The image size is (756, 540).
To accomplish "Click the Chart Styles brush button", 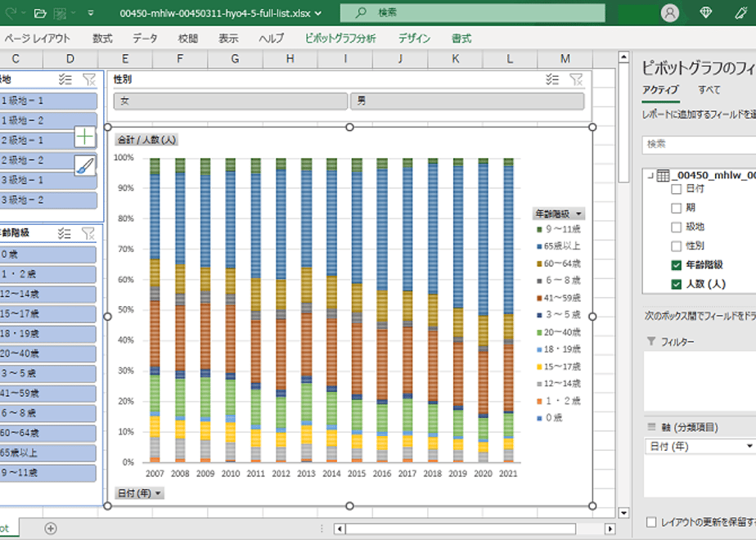I will tap(85, 165).
